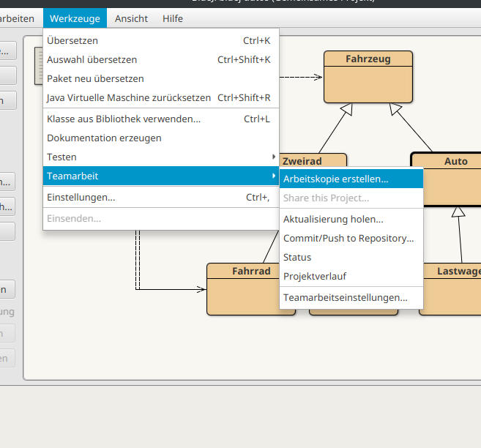Select the Zweirad class box
The image size is (481, 448).
[313, 160]
